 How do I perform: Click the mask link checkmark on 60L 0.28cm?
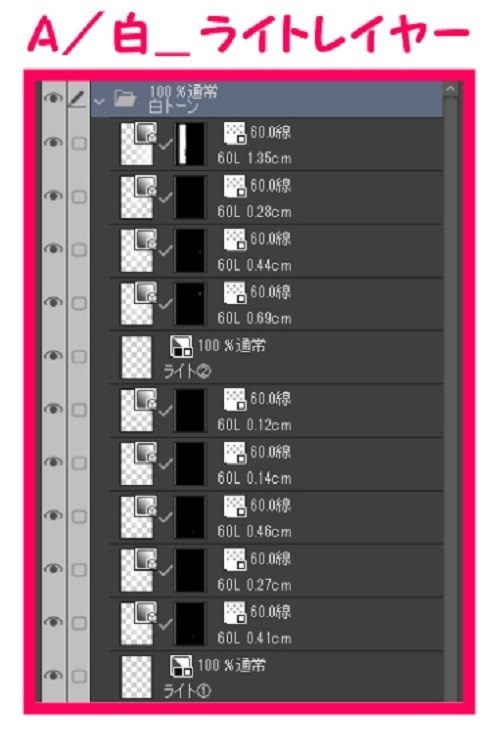(165, 198)
